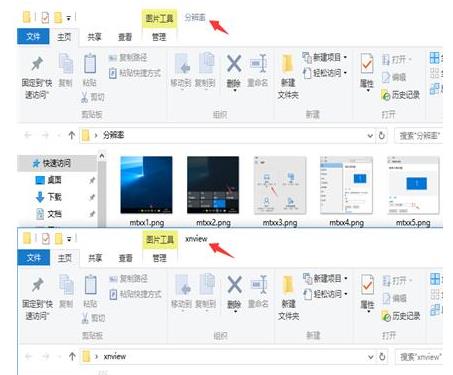This screenshot has width=453, height=375.
Task: Expand xnview address bar history dropdown
Action: (371, 357)
